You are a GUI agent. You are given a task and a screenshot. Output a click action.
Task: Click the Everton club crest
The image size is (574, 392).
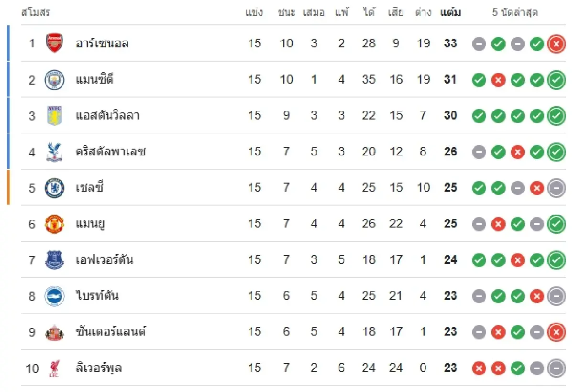point(54,260)
